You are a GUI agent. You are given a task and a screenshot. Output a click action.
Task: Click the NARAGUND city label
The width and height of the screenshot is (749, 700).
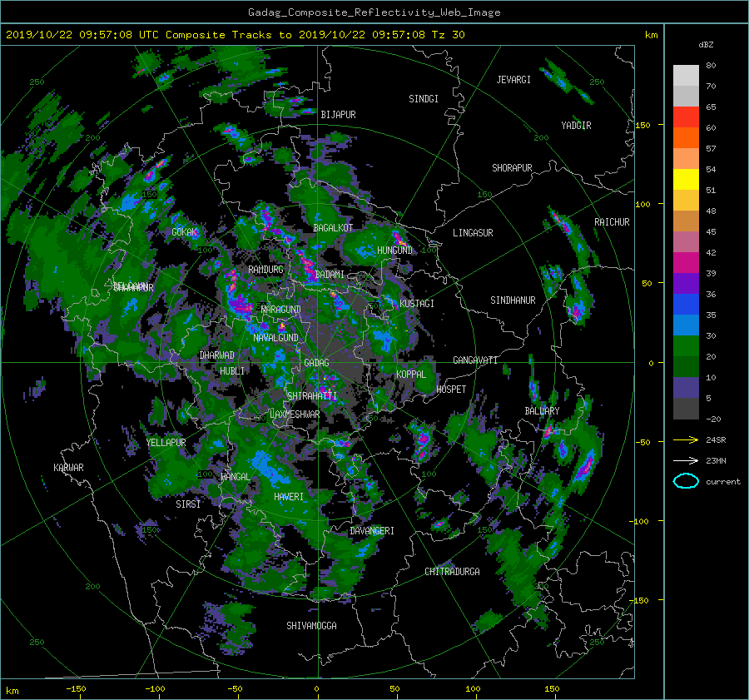point(281,310)
